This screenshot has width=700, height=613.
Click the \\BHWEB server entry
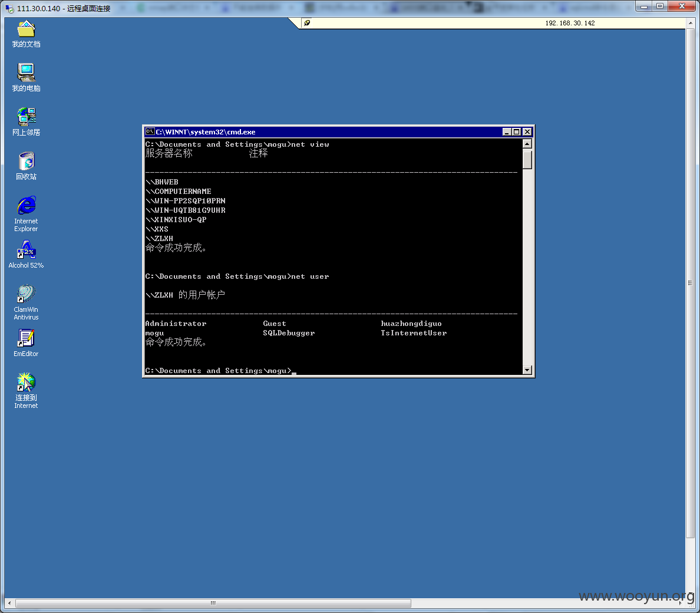click(162, 182)
